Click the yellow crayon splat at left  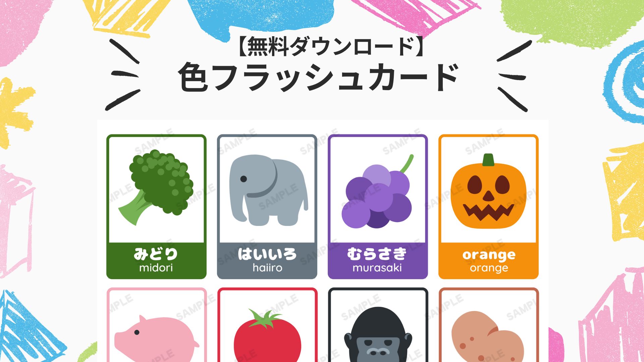pos(15,111)
